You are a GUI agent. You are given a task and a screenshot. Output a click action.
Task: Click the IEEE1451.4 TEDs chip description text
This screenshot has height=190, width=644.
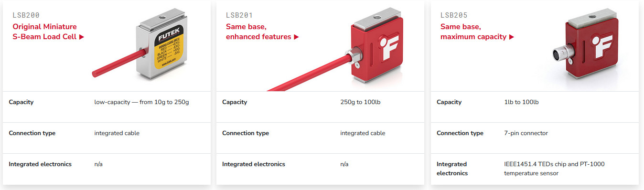click(x=554, y=169)
